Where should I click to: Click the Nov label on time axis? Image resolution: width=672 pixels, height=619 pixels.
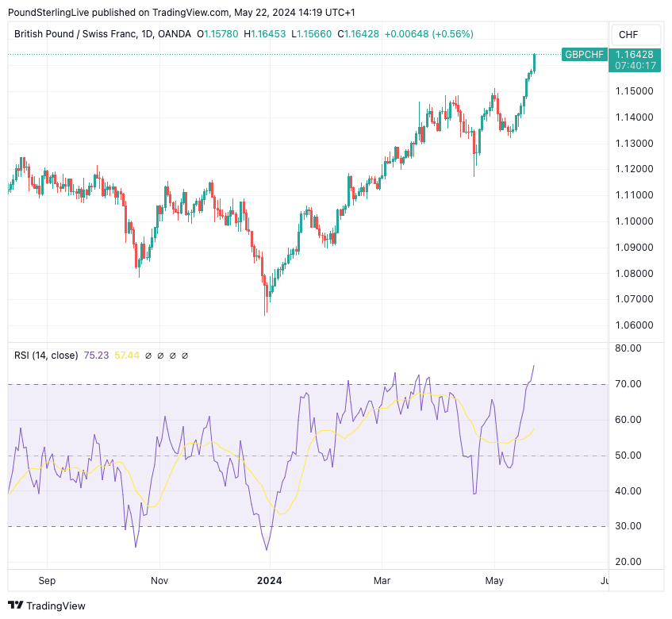(x=160, y=580)
